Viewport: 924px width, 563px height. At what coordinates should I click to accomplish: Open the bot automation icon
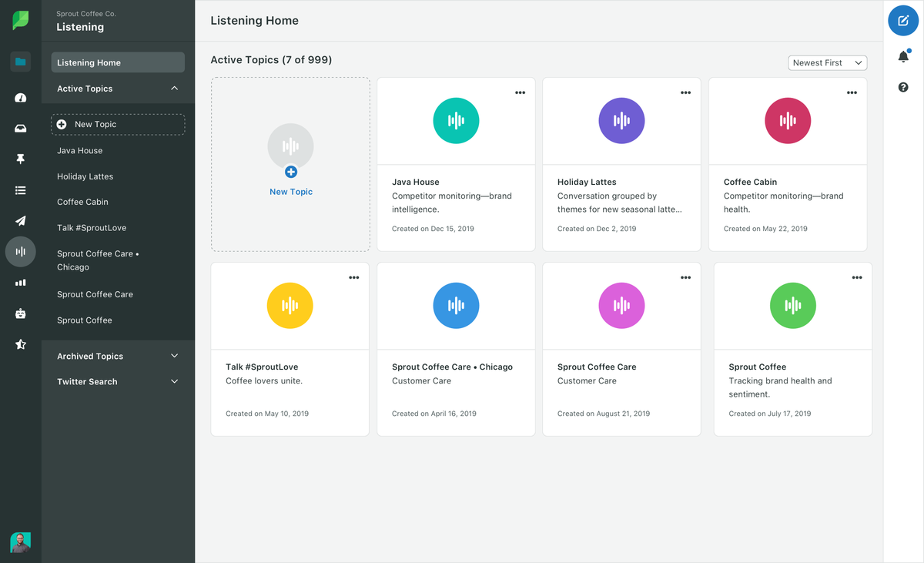coord(21,313)
